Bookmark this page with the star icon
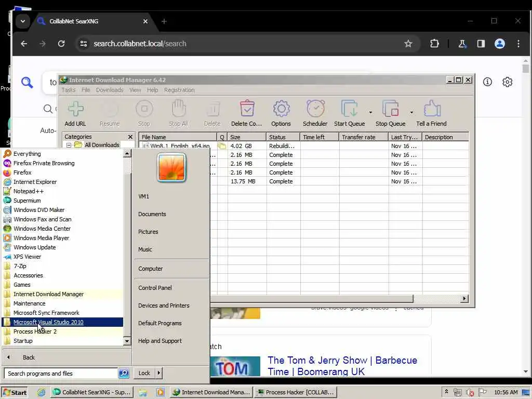The width and height of the screenshot is (532, 399). click(x=408, y=44)
